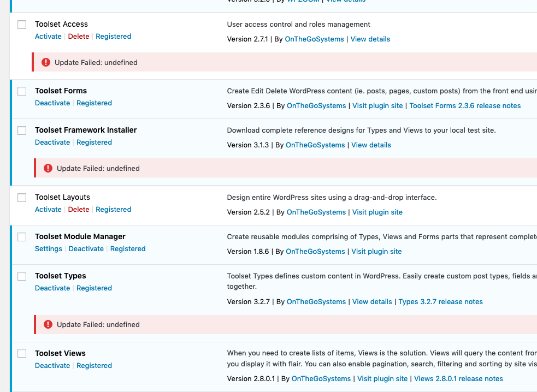The width and height of the screenshot is (537, 392).
Task: Click the Toolset Framework Installer title
Action: 86,130
